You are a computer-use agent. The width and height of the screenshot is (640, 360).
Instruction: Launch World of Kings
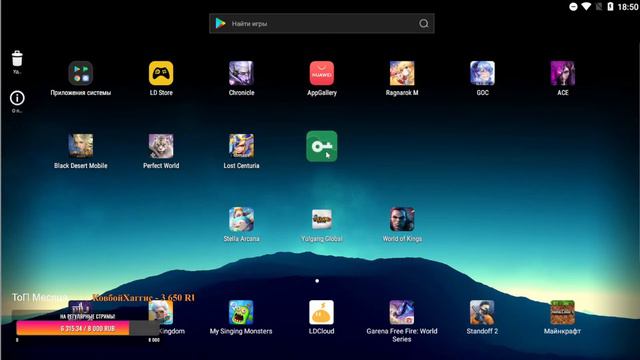coord(402,219)
